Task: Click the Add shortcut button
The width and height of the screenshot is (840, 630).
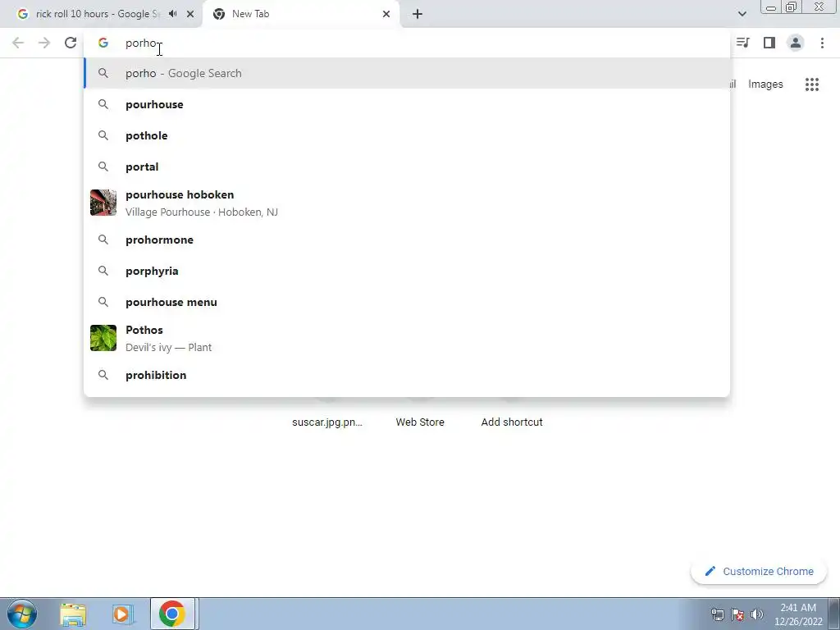Action: (x=512, y=422)
